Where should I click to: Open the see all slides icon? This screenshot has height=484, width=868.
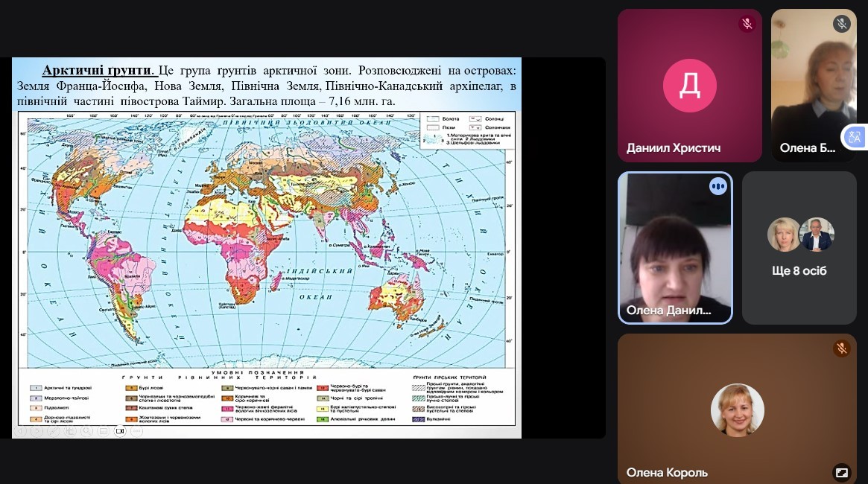(71, 430)
